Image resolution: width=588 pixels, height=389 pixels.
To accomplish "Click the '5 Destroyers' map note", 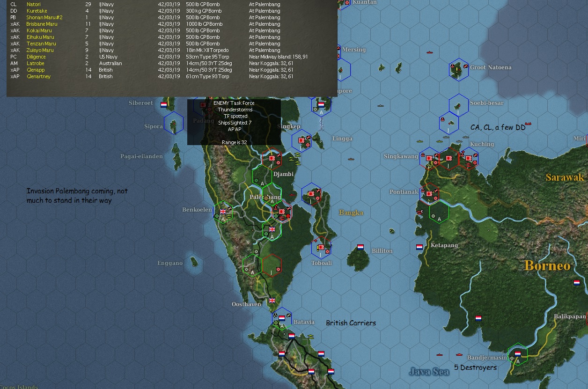I will pos(475,367).
